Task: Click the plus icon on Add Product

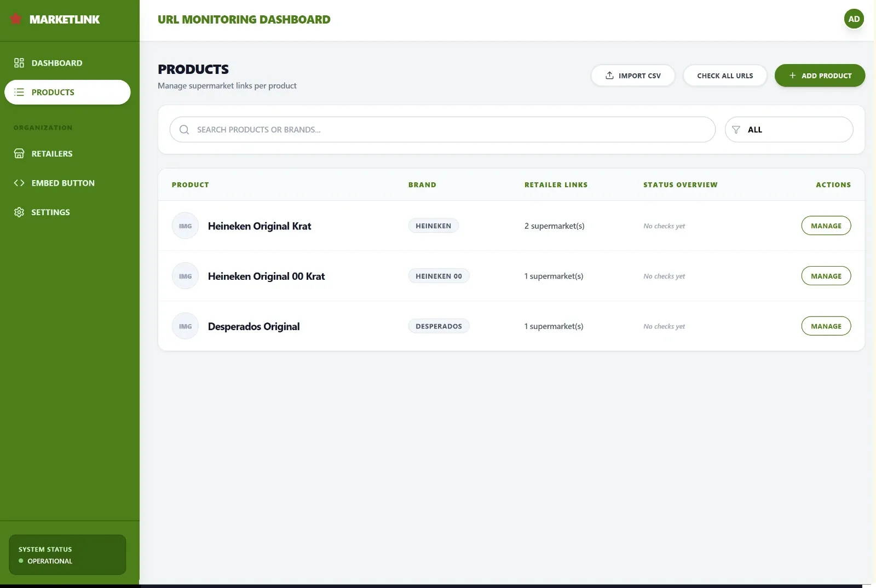Action: 792,76
